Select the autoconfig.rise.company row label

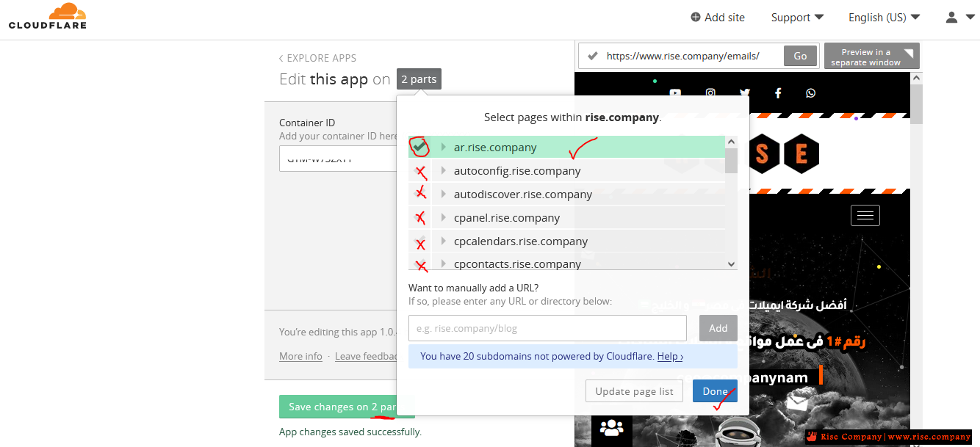pyautogui.click(x=517, y=171)
